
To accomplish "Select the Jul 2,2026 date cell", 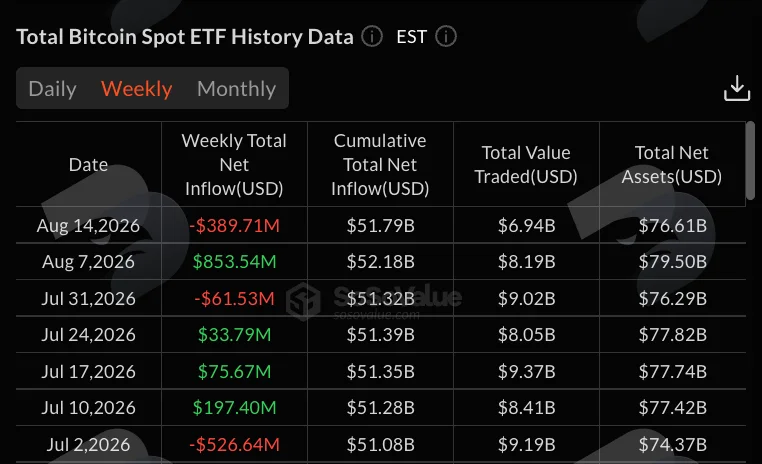I will pos(88,445).
